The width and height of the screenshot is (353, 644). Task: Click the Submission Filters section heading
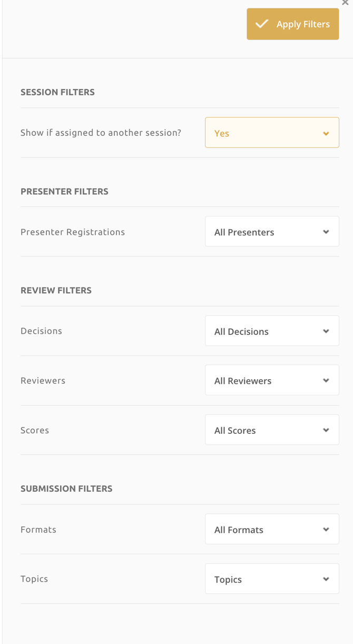point(66,489)
